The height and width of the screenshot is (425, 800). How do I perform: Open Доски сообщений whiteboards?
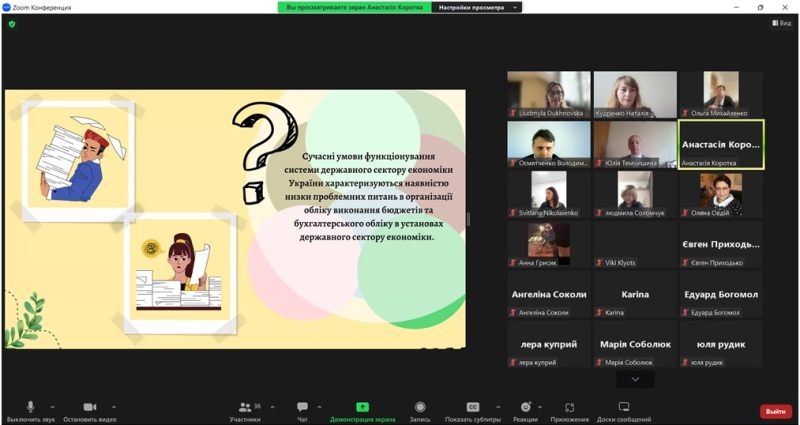624,412
